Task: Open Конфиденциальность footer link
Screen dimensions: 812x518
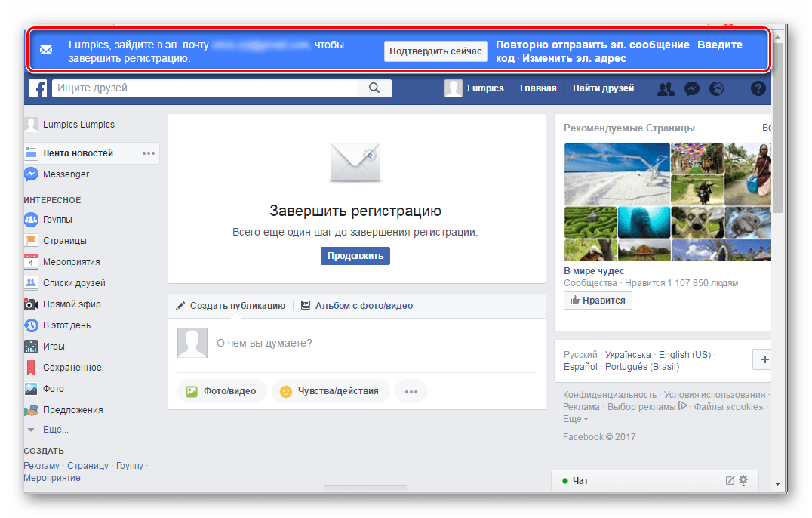Action: coord(610,395)
